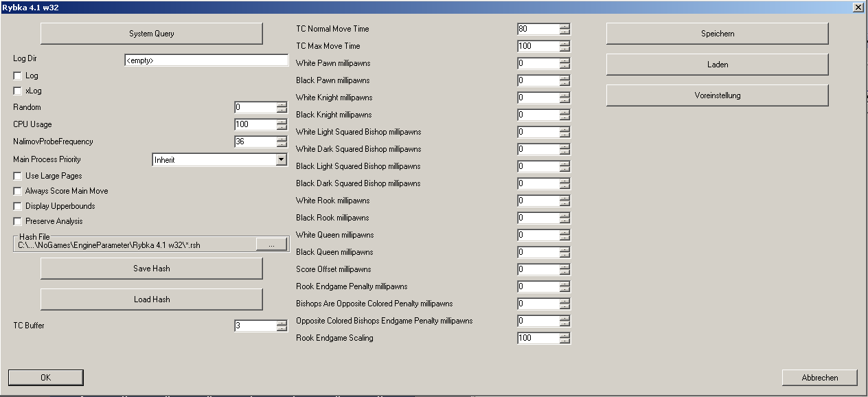Focus the CPU Usage value field
The image size is (868, 397).
click(x=255, y=124)
